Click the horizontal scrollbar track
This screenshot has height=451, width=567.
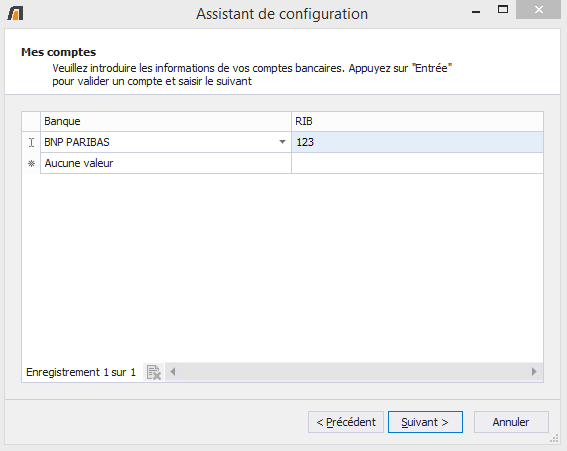point(353,372)
